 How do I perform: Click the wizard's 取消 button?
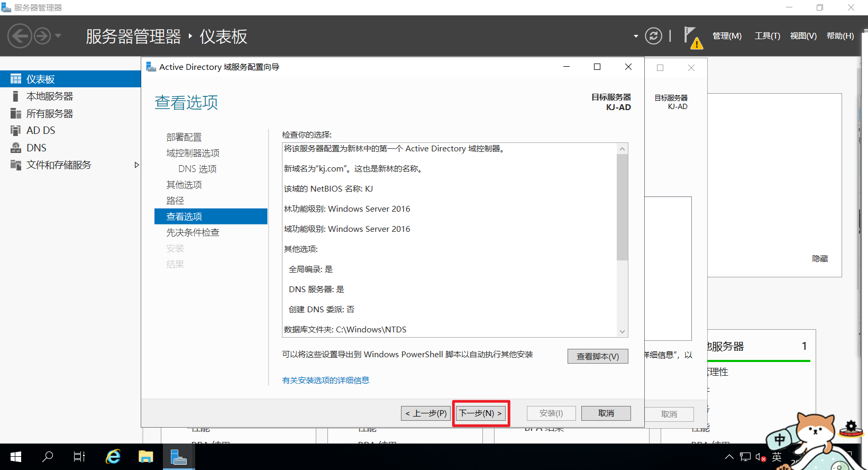coord(606,413)
